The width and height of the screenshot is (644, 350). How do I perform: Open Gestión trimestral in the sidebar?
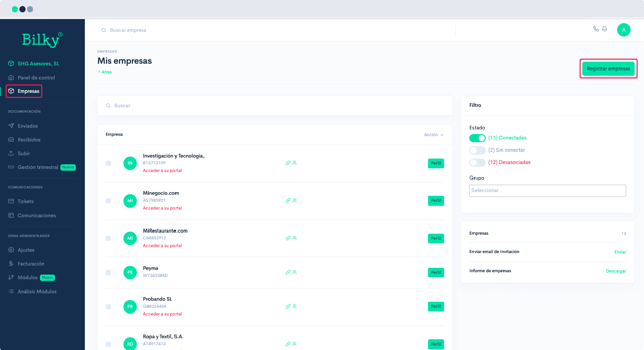pyautogui.click(x=38, y=167)
